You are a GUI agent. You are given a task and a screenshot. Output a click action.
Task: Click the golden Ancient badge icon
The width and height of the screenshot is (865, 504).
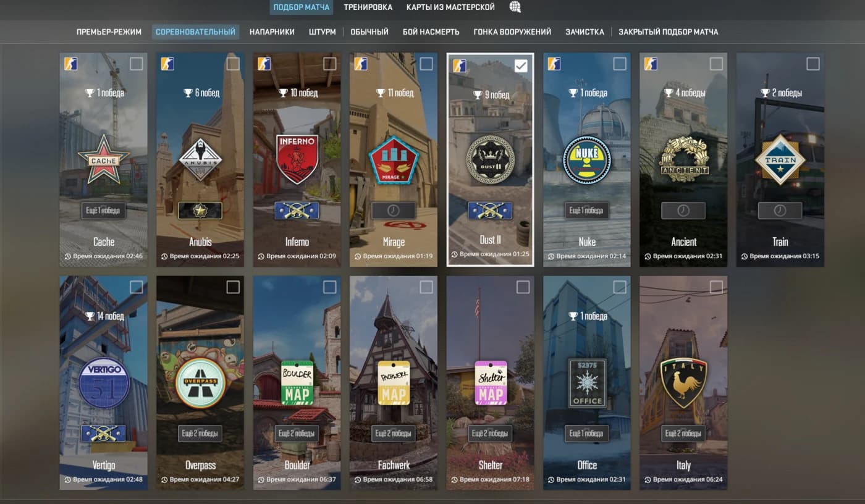coord(683,159)
